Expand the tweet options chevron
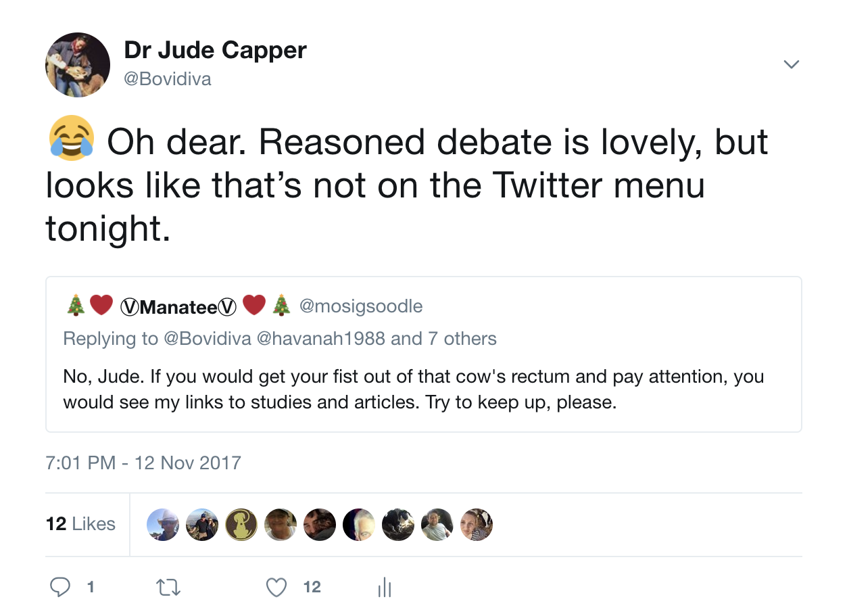 pos(790,65)
